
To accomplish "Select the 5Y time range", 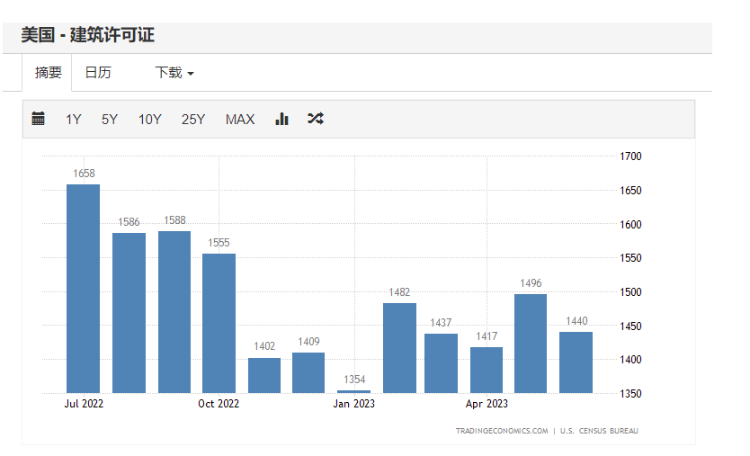I will click(109, 119).
